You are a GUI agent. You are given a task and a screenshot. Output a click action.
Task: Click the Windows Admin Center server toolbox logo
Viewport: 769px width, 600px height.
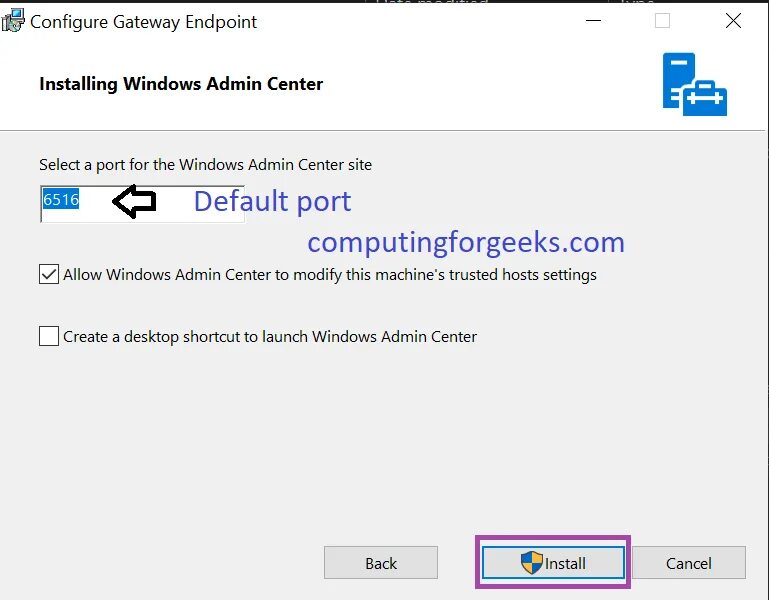pyautogui.click(x=694, y=84)
